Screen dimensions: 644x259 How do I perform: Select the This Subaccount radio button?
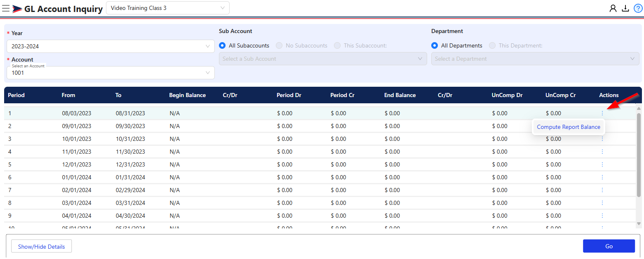[x=338, y=45]
